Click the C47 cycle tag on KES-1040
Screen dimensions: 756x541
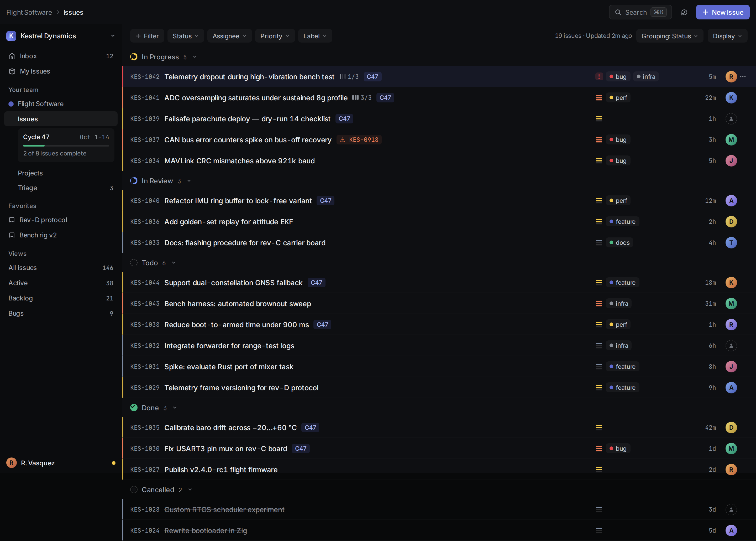coord(325,201)
